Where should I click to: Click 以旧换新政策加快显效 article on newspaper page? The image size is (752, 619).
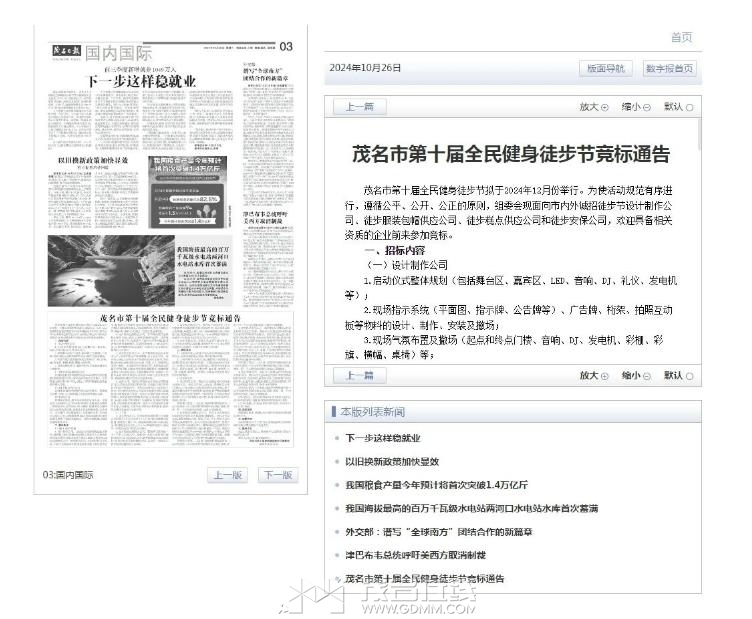(93, 193)
